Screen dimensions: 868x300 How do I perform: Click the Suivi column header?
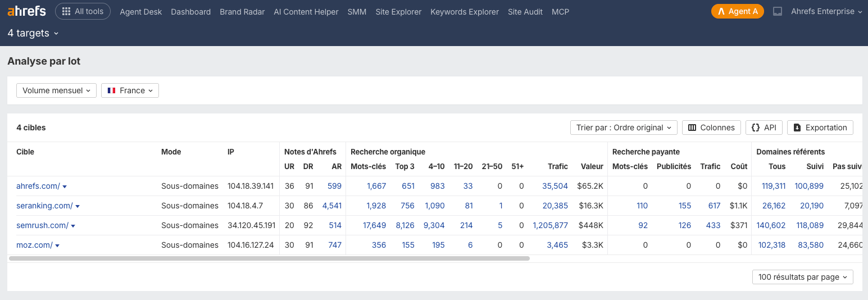815,166
